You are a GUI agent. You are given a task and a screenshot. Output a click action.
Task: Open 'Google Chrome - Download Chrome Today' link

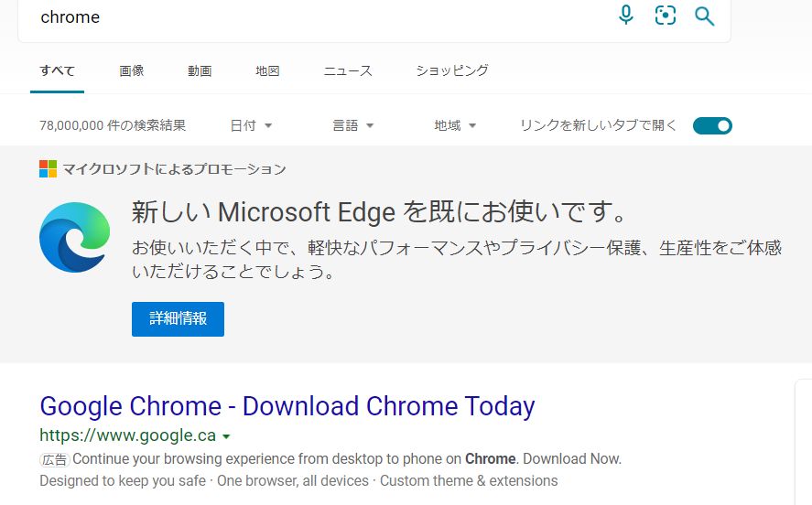point(287,406)
